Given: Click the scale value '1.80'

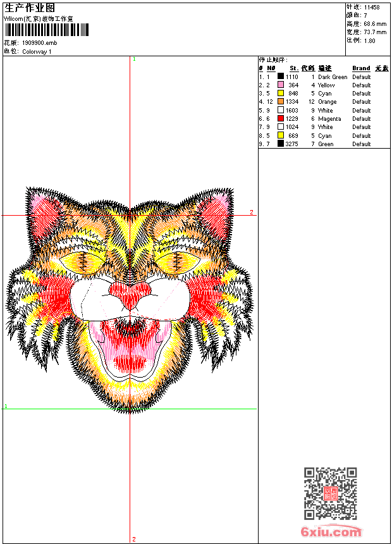Looking at the screenshot, I should pos(369,40).
